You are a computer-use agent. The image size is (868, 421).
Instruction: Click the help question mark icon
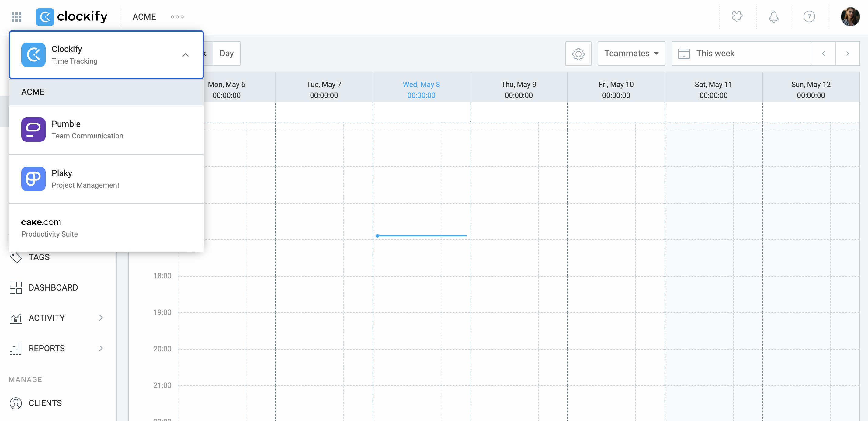pyautogui.click(x=809, y=16)
